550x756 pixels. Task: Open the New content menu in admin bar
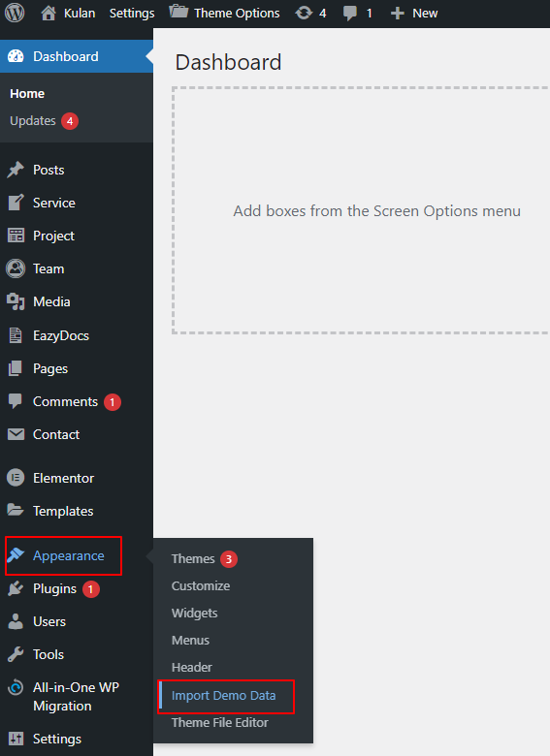[414, 13]
